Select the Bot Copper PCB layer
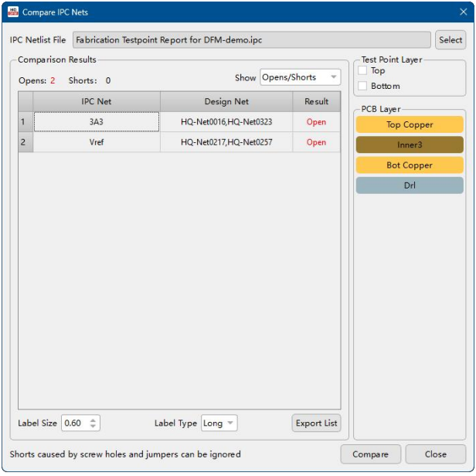This screenshot has width=476, height=476. (x=410, y=165)
